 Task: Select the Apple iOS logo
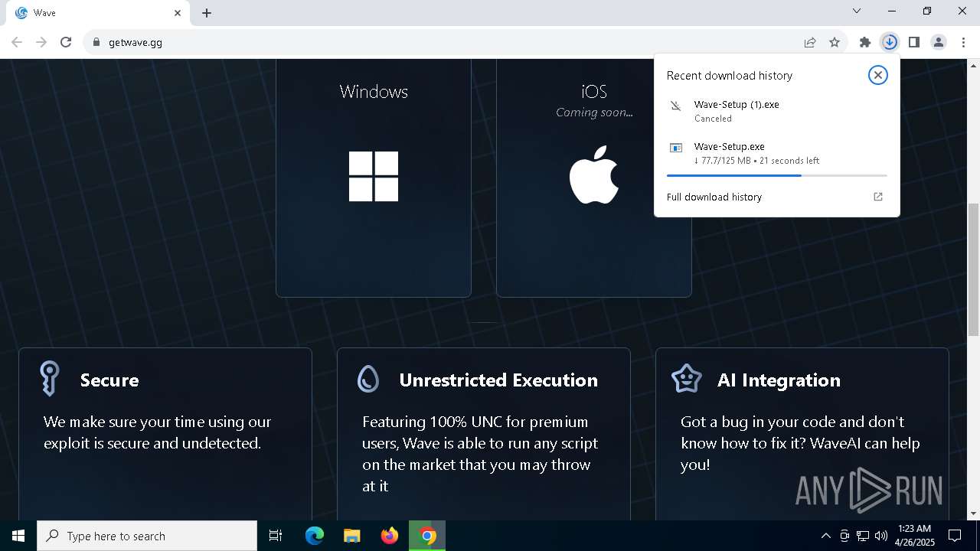coord(594,174)
